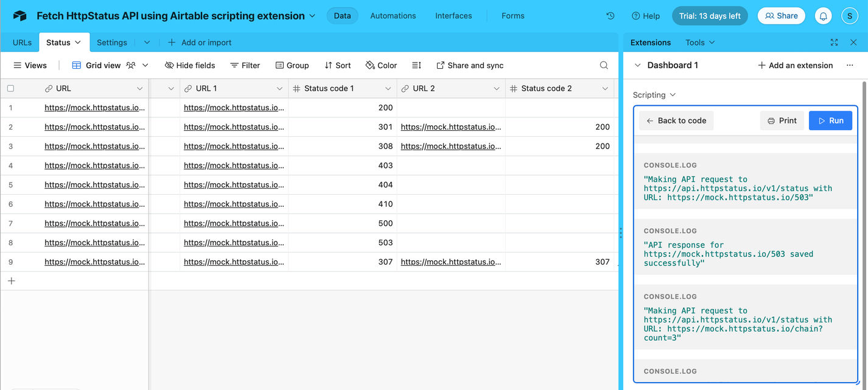Click the search magnifier in the toolbar
The width and height of the screenshot is (868, 390).
click(604, 65)
